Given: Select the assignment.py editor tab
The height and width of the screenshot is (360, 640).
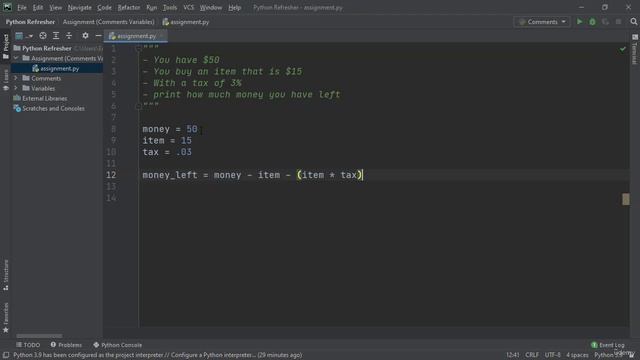Looking at the screenshot, I should [136, 36].
